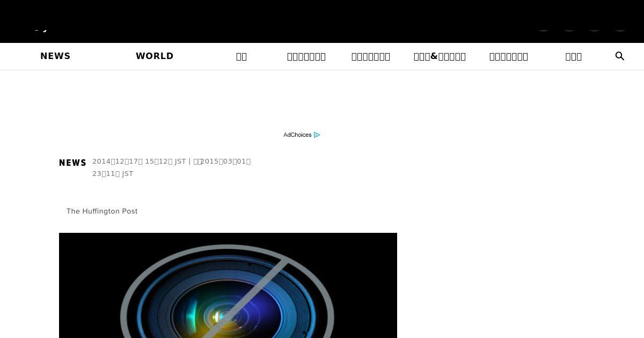Click the 2014 publication date text

point(139,161)
